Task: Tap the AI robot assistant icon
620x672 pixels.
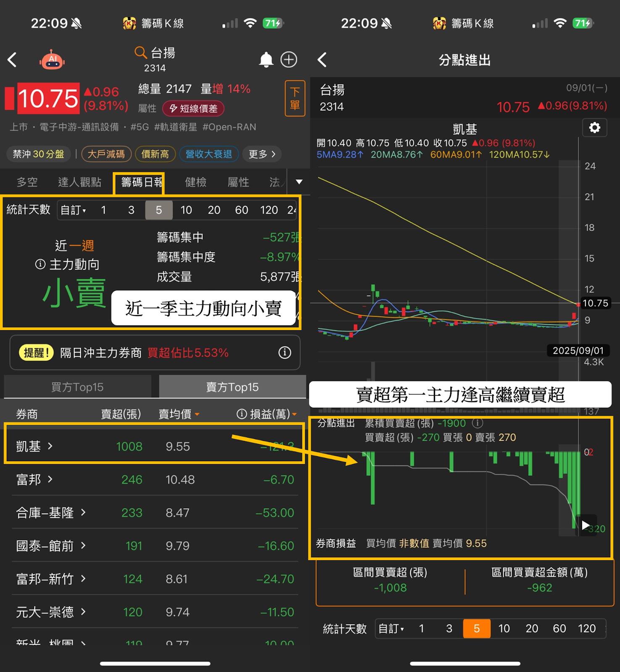Action: pyautogui.click(x=53, y=60)
